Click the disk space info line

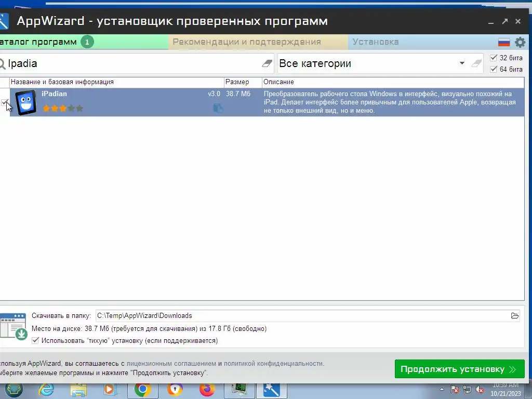pos(149,328)
